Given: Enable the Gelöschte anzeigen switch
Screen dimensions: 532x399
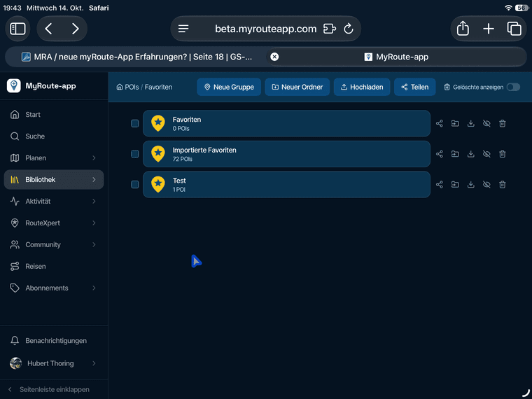Looking at the screenshot, I should coord(513,87).
